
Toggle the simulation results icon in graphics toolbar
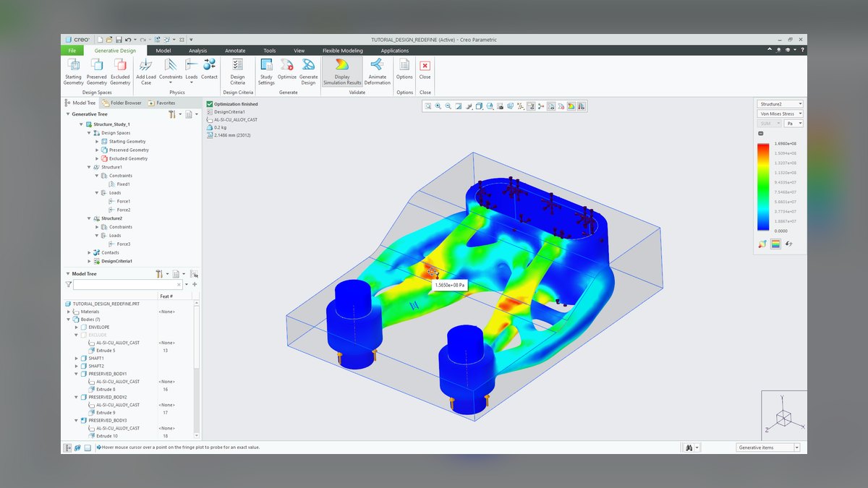coord(571,106)
